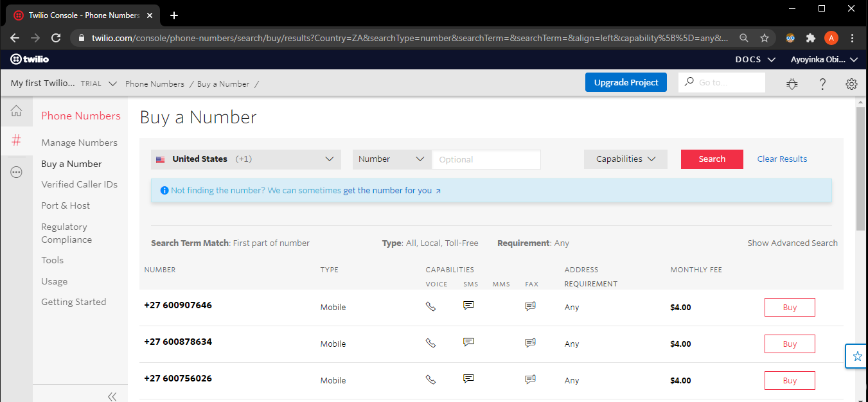Click the Clear Results link
Image resolution: width=868 pixels, height=402 pixels.
tap(782, 159)
